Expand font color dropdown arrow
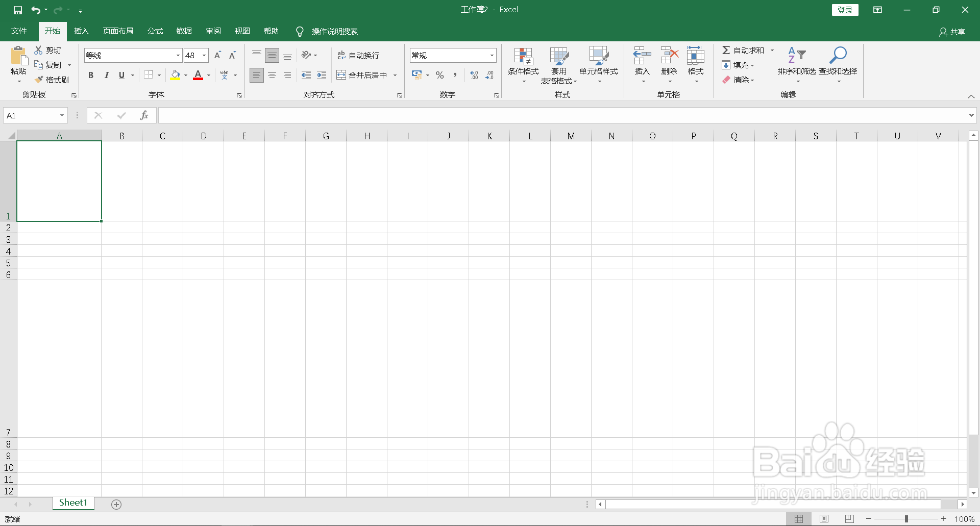The width and height of the screenshot is (980, 526). coord(209,75)
